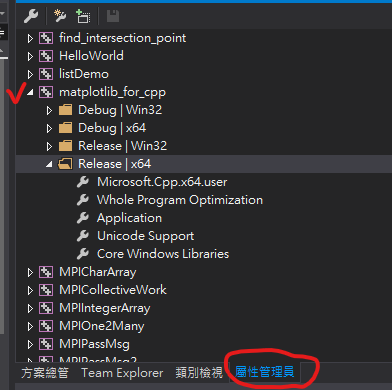The image size is (392, 390).
Task: Click Add New Project Property Sheet icon
Action: point(60,16)
